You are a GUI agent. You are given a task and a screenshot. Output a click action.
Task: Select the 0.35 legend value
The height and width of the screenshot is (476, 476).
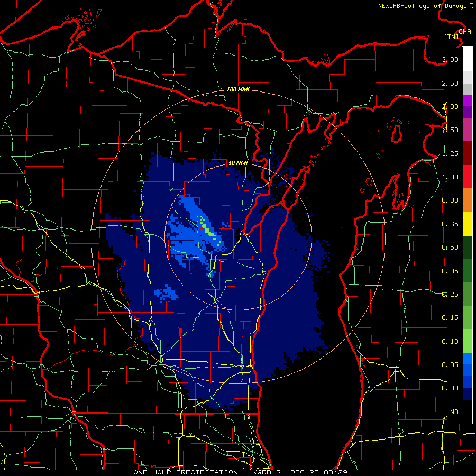(450, 271)
